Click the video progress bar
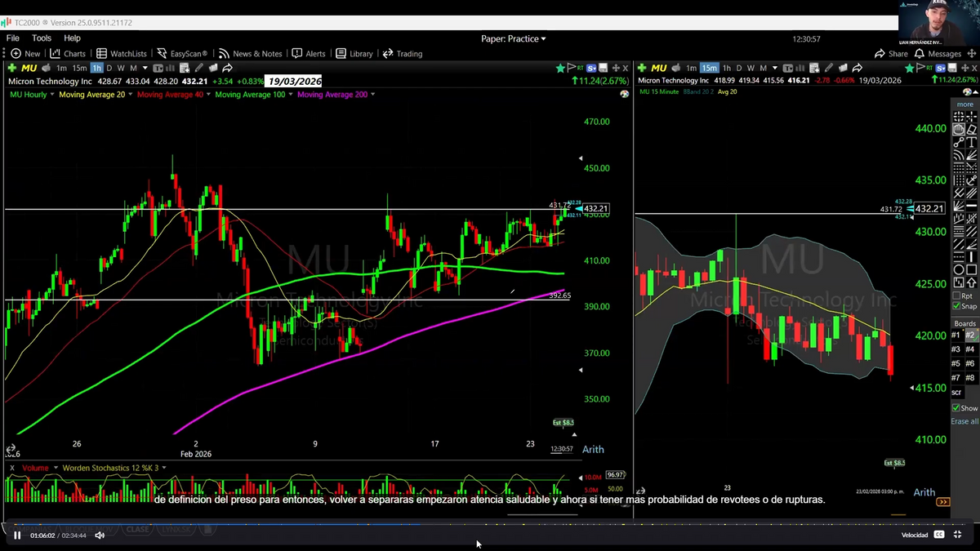 tap(490, 522)
